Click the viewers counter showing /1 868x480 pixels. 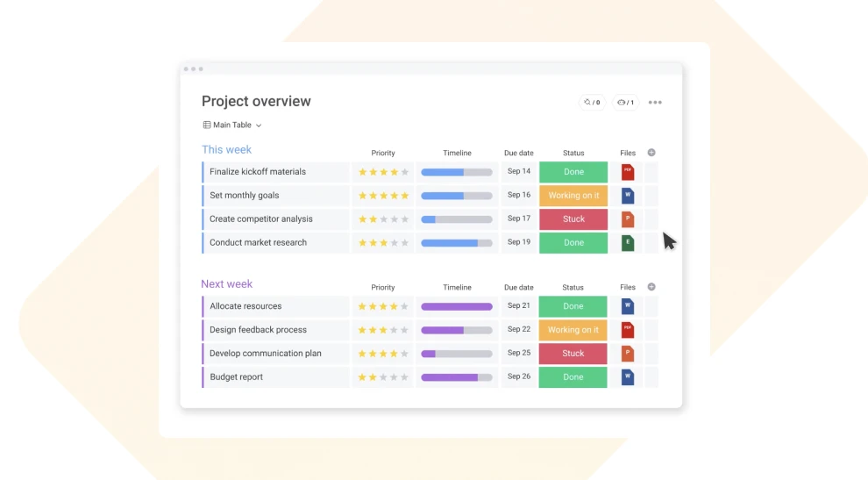pos(625,103)
